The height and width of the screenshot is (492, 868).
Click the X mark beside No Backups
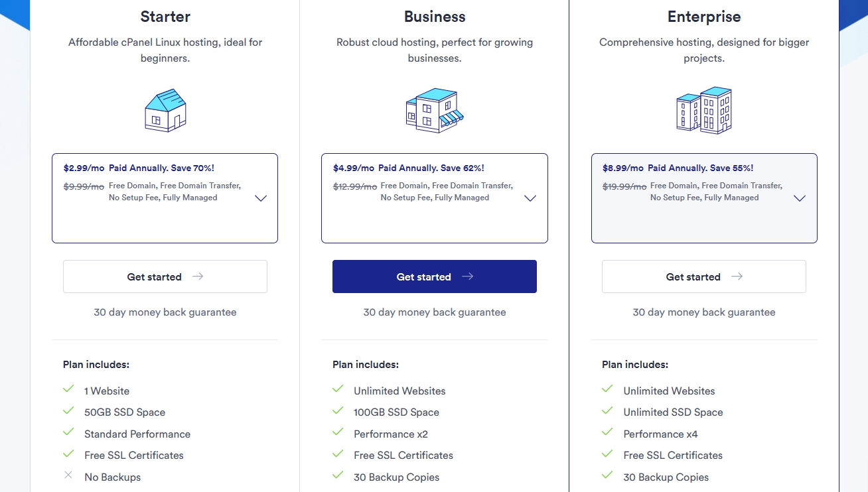pyautogui.click(x=68, y=475)
